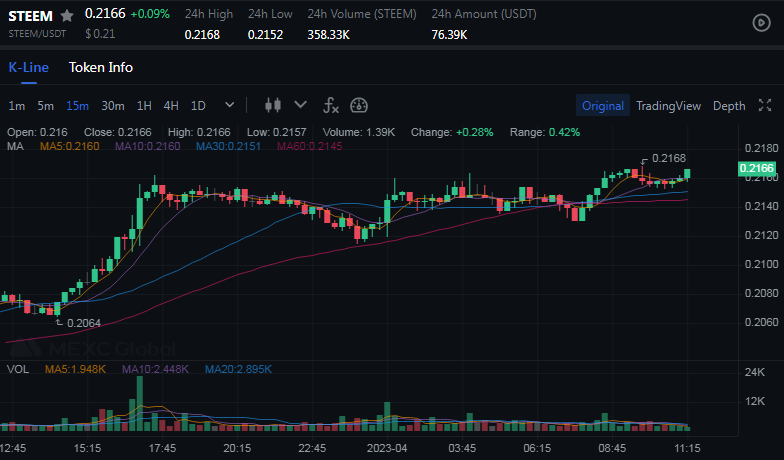Image resolution: width=784 pixels, height=460 pixels.
Task: Open the fx indicators menu
Action: (331, 105)
